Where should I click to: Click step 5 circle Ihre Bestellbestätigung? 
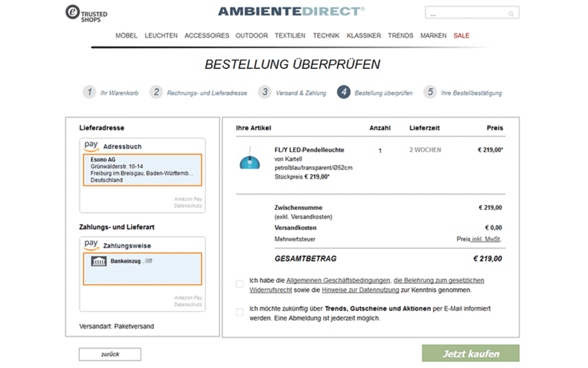pyautogui.click(x=430, y=92)
